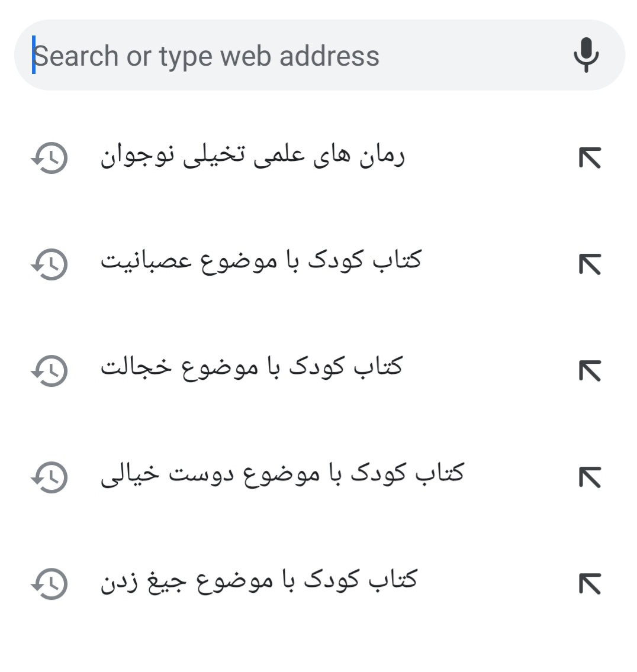637x672 pixels.
Task: Open the suggestion 'رمان های علمی تخیلی نوجوان'
Action: 252,157
